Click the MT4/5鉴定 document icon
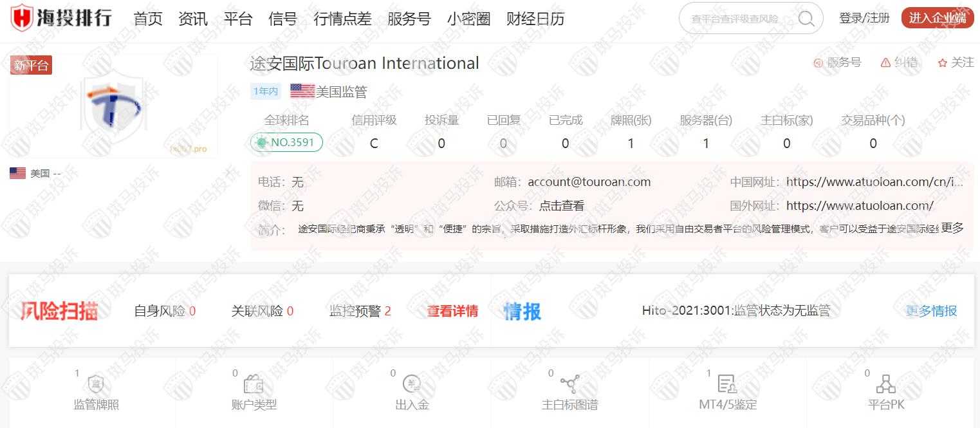Viewport: 980px width, 428px height. tap(727, 384)
